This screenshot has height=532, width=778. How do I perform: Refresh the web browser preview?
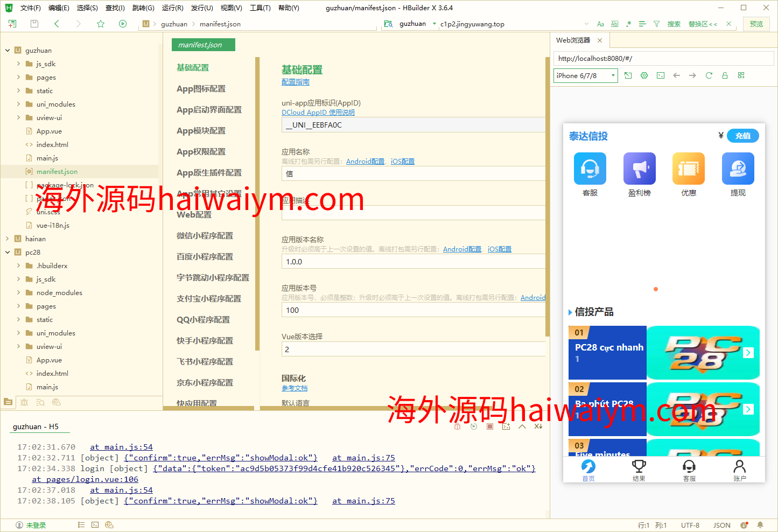click(x=709, y=75)
